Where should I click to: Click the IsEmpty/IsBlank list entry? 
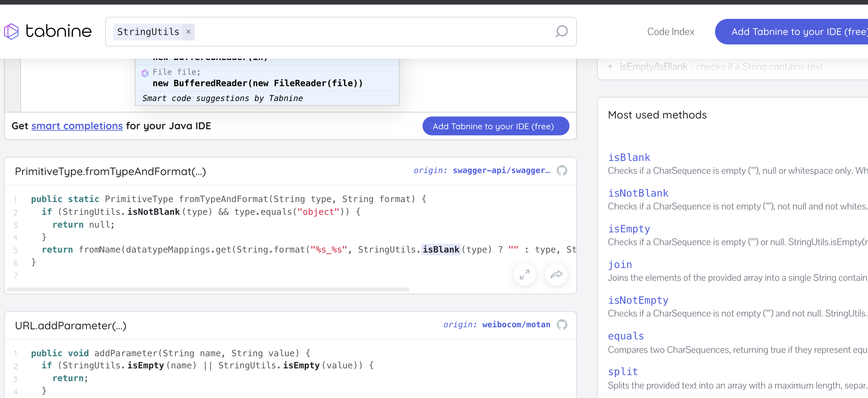[x=721, y=67]
